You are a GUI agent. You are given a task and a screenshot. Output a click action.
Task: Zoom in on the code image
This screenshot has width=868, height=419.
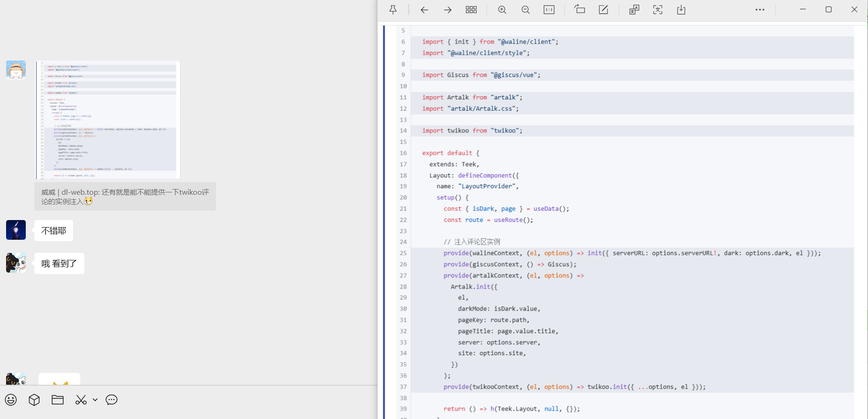(x=502, y=10)
